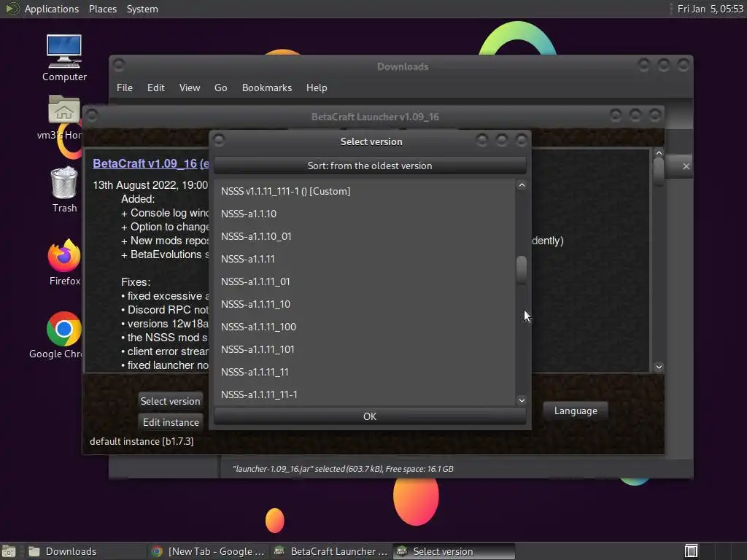Select the NSSS-a1.1.11_11 version
Image resolution: width=747 pixels, height=560 pixels.
pos(365,372)
